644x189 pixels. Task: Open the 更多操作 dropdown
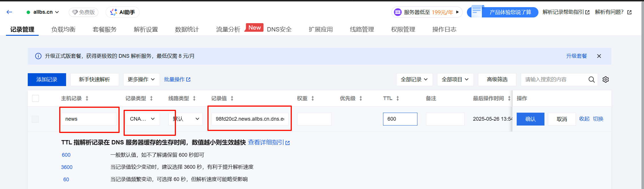[141, 79]
